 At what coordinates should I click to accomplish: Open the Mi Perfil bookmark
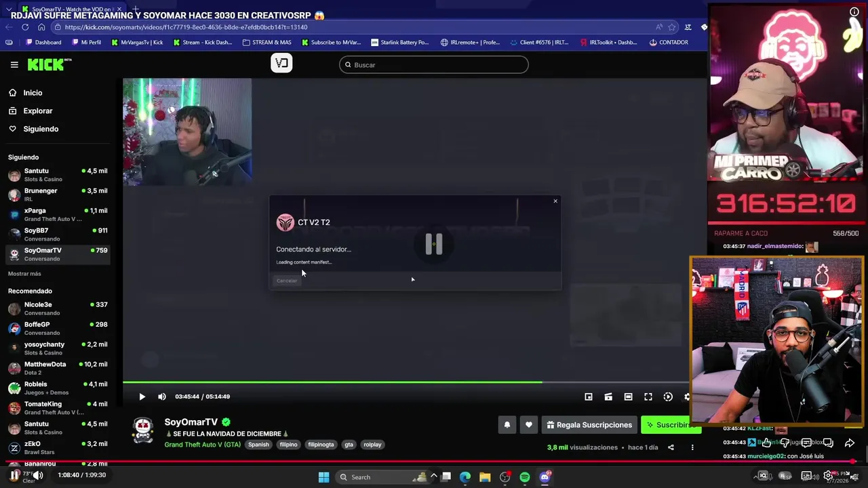[x=87, y=42]
